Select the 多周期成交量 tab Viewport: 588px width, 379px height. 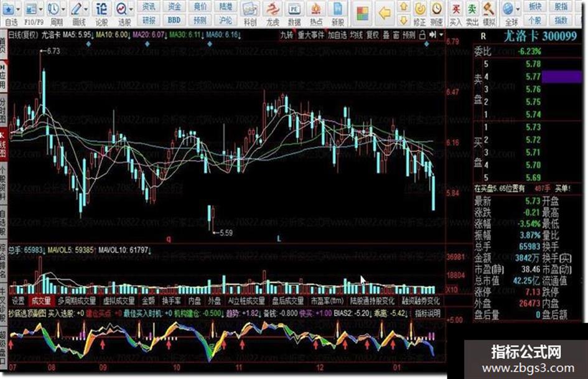pyautogui.click(x=77, y=301)
